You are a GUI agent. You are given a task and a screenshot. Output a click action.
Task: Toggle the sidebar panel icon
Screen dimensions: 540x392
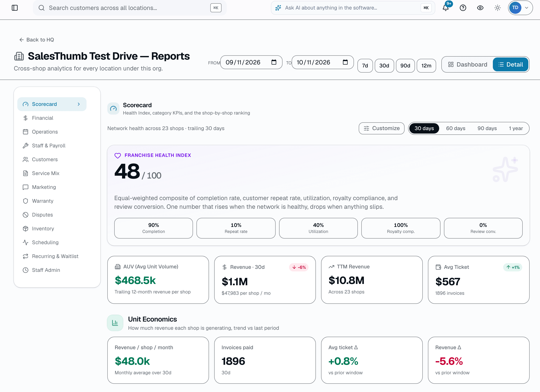(15, 8)
